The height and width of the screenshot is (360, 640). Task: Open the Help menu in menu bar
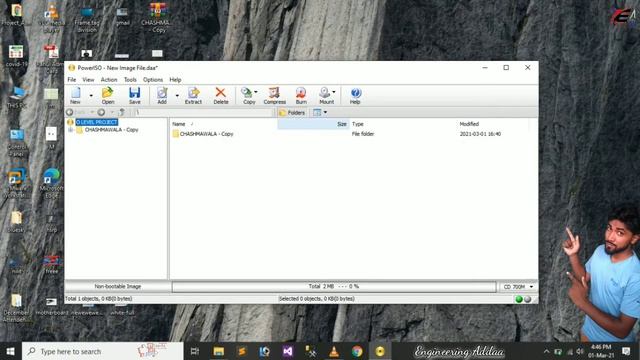[x=175, y=80]
